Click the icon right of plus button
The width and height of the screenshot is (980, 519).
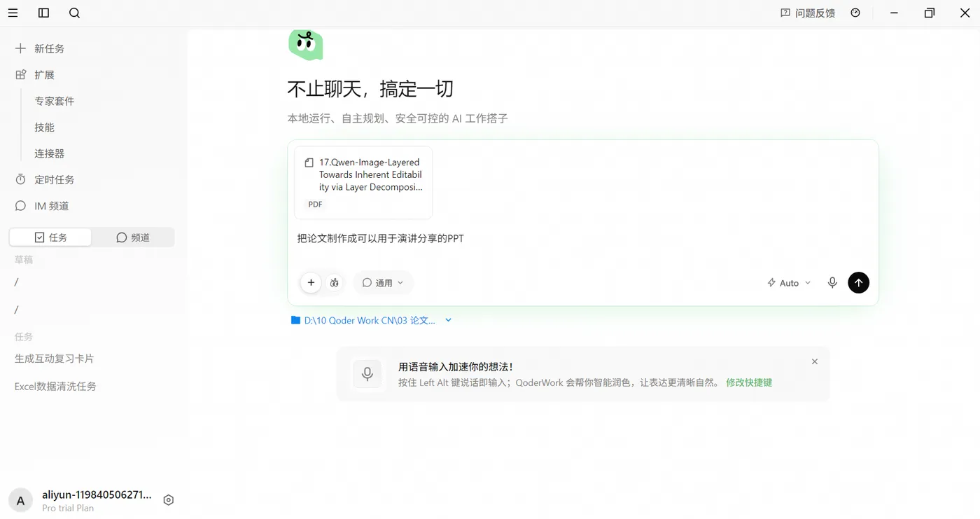335,282
